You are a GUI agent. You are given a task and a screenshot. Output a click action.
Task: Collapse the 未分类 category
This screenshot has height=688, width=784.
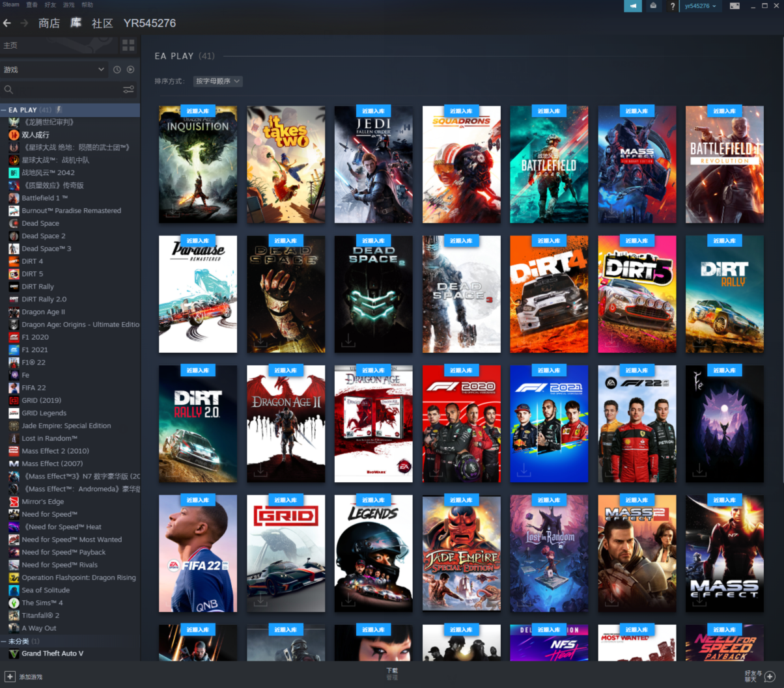tap(4, 641)
